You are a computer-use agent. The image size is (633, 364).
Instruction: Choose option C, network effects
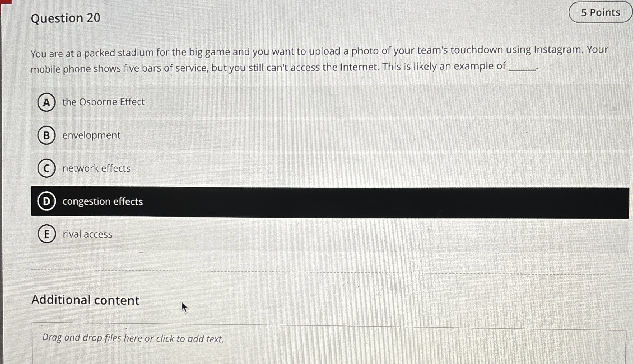tap(96, 168)
